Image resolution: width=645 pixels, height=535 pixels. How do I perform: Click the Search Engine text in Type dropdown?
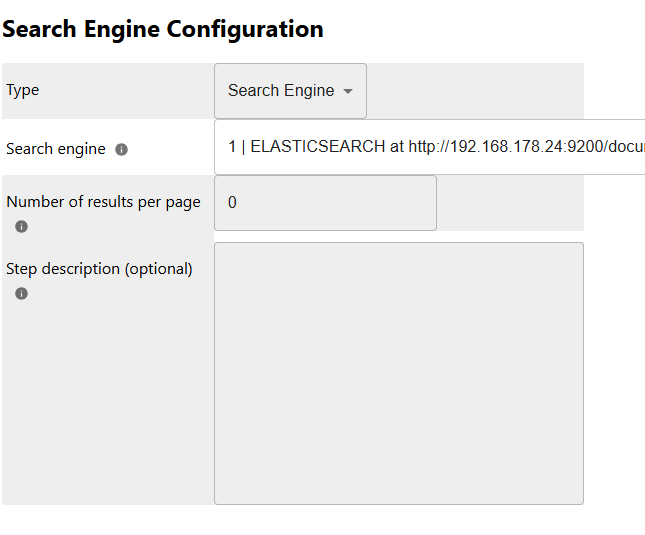pos(281,91)
